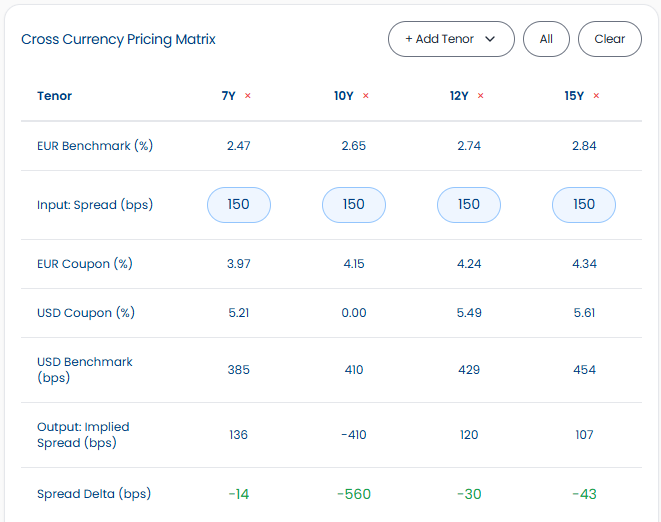Viewport: 661px width, 522px height.
Task: Click the 15Y Implied Spread value 107
Action: tap(584, 435)
